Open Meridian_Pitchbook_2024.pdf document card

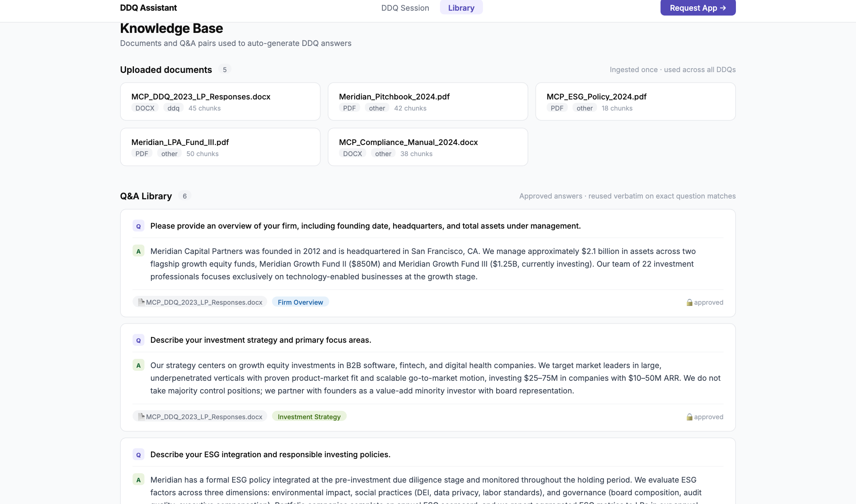tap(428, 101)
